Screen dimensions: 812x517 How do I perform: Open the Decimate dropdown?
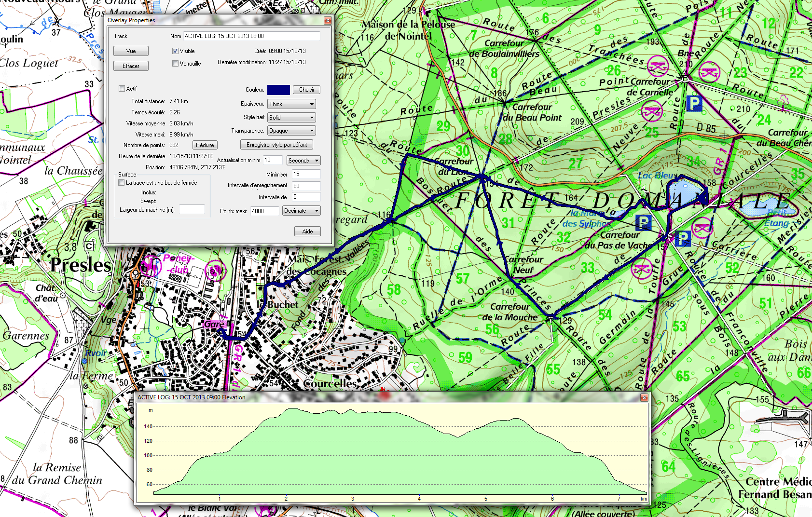(301, 211)
